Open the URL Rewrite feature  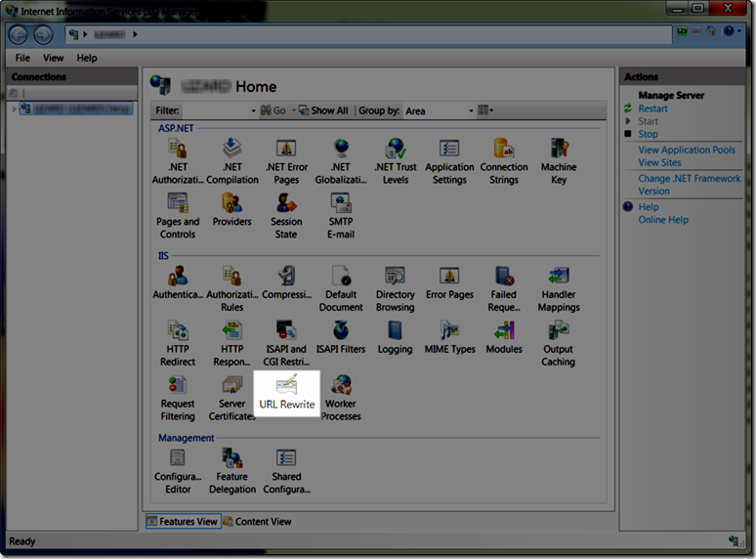pyautogui.click(x=286, y=393)
